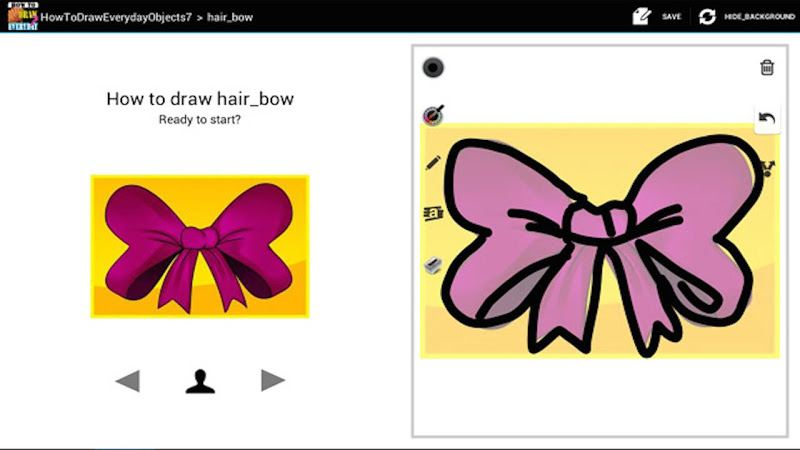The height and width of the screenshot is (450, 800).
Task: Select the pencil drawing tool
Action: coord(433,163)
